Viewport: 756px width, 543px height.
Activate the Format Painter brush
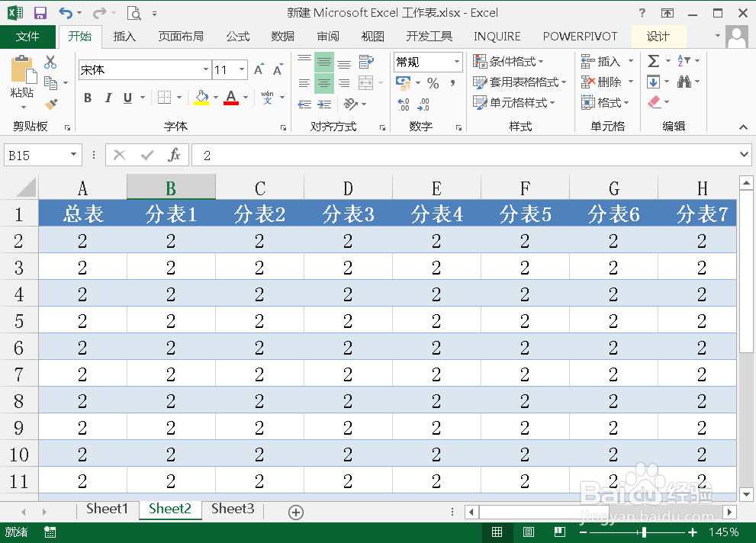pyautogui.click(x=50, y=104)
